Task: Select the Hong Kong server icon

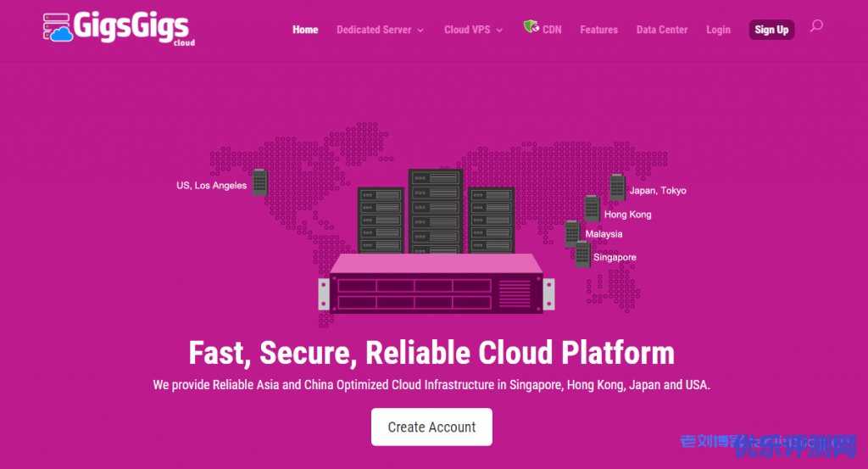Action: click(593, 208)
